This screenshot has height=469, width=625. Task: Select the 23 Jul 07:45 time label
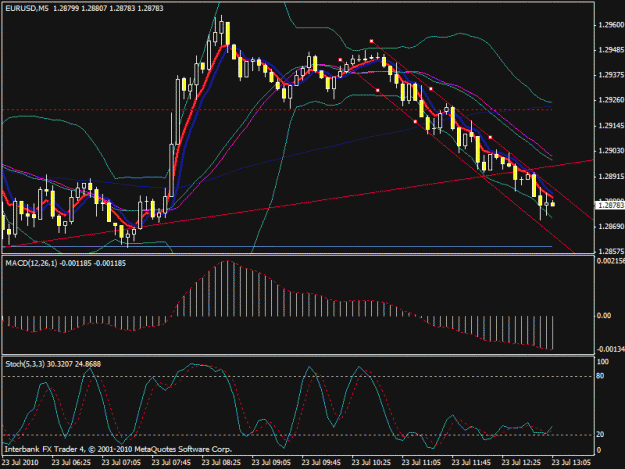(x=171, y=462)
